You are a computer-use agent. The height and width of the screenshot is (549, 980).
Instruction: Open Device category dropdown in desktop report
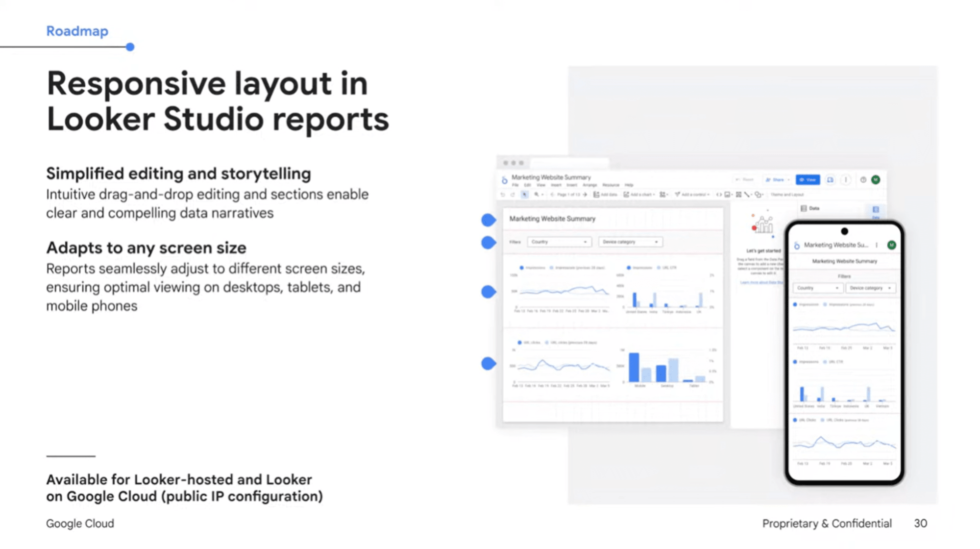(630, 242)
